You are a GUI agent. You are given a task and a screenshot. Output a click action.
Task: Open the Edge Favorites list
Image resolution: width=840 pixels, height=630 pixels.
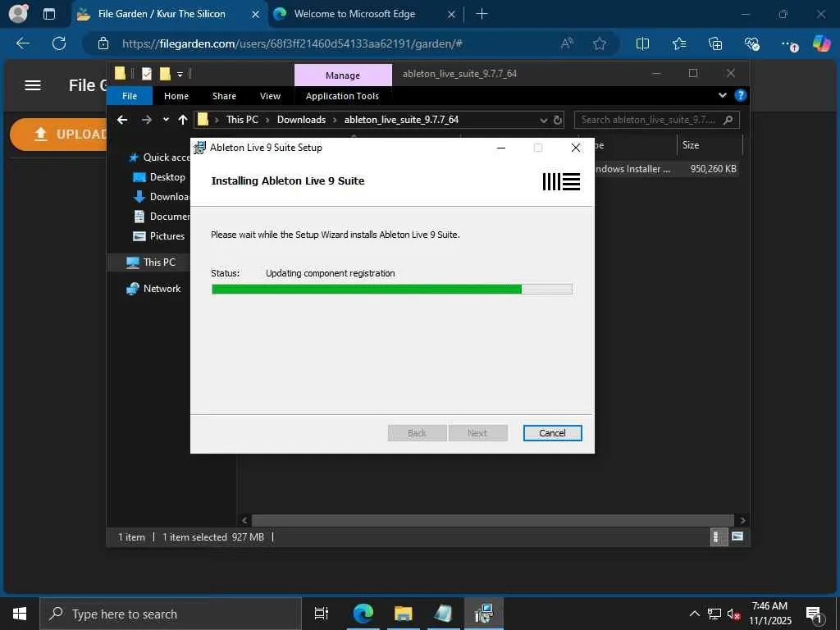click(x=679, y=44)
